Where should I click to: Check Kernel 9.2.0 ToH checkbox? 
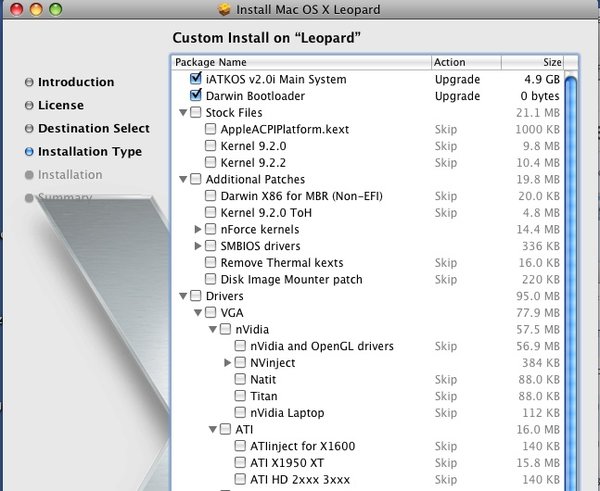(210, 212)
